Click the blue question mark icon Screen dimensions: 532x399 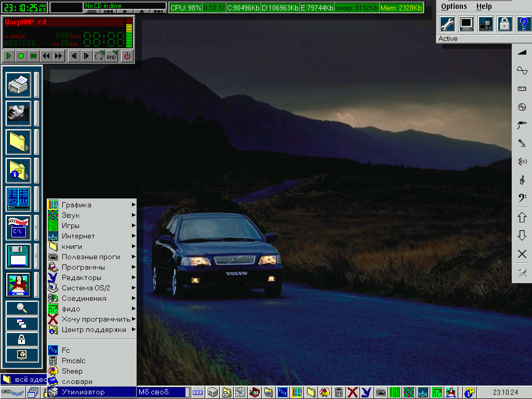pyautogui.click(x=524, y=24)
